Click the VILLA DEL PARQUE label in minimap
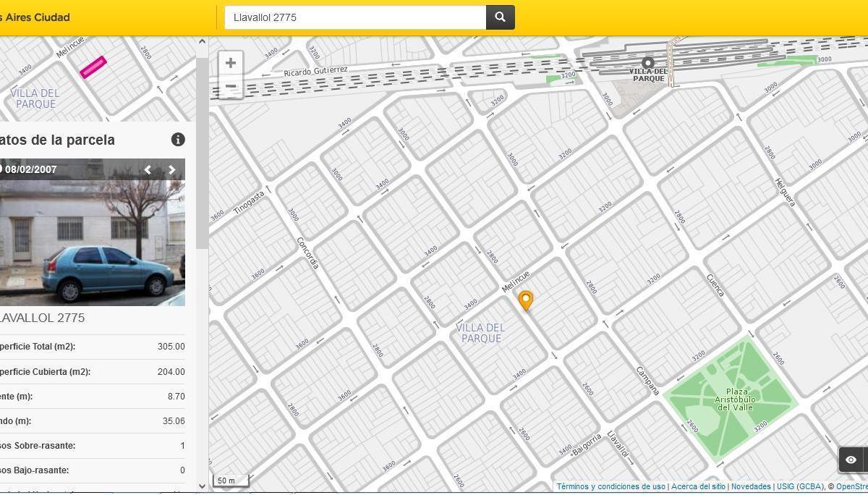The image size is (868, 495). point(35,98)
